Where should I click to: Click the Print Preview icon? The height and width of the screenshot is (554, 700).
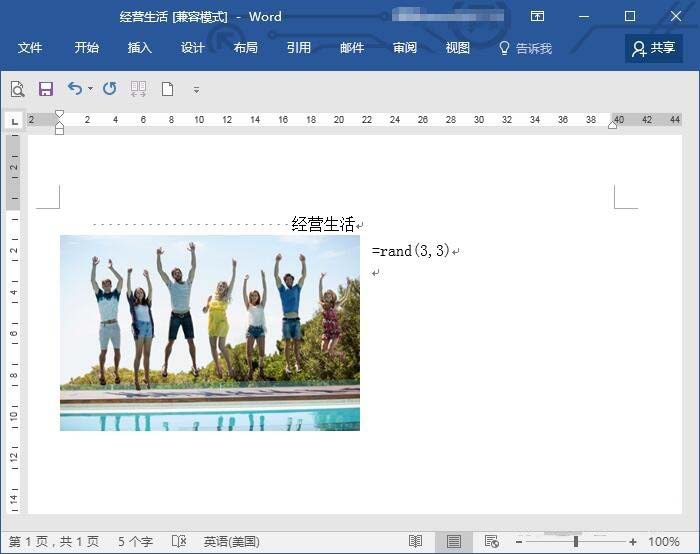tap(17, 89)
